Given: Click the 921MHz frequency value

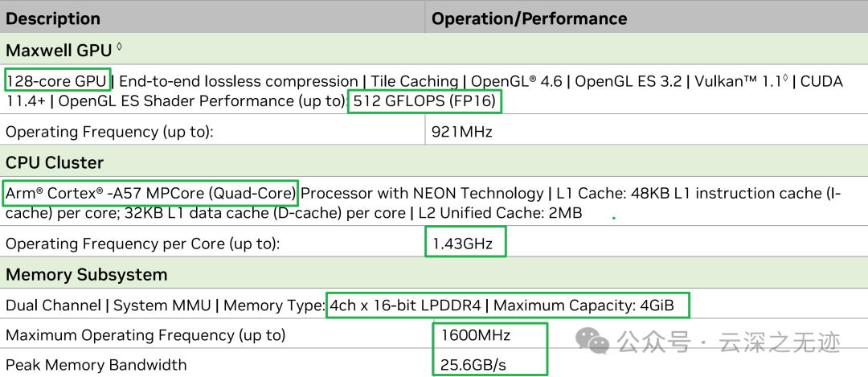Looking at the screenshot, I should pos(462,131).
